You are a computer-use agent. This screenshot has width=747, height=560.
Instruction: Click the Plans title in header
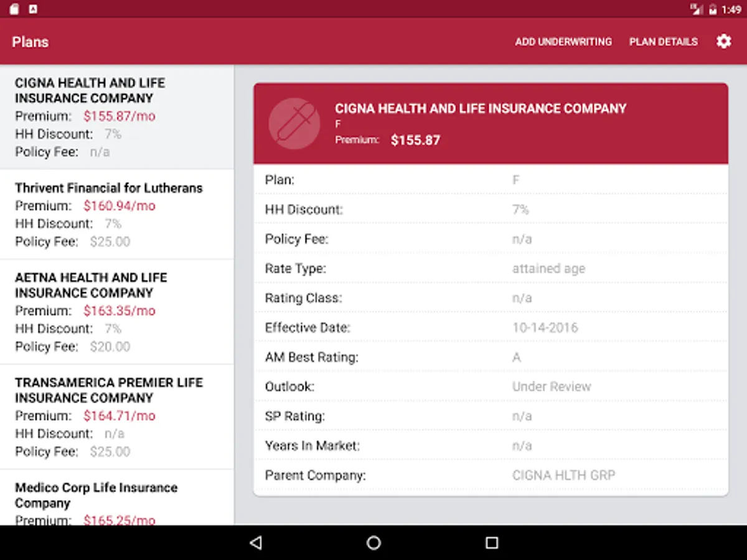pos(30,42)
